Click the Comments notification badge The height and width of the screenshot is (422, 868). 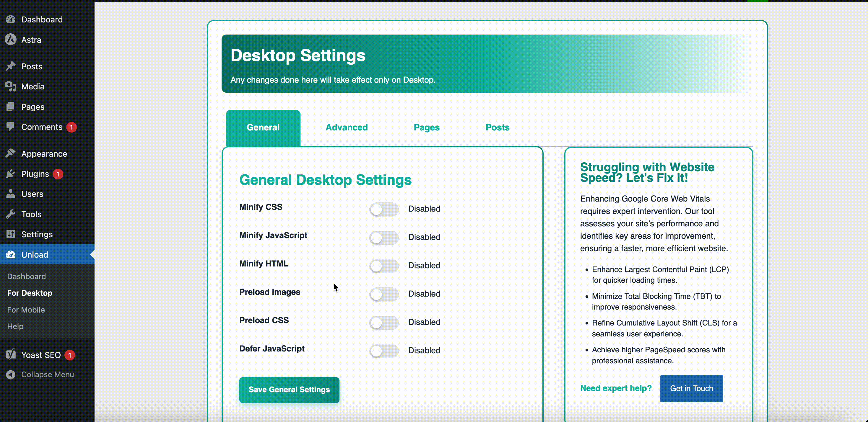(71, 127)
